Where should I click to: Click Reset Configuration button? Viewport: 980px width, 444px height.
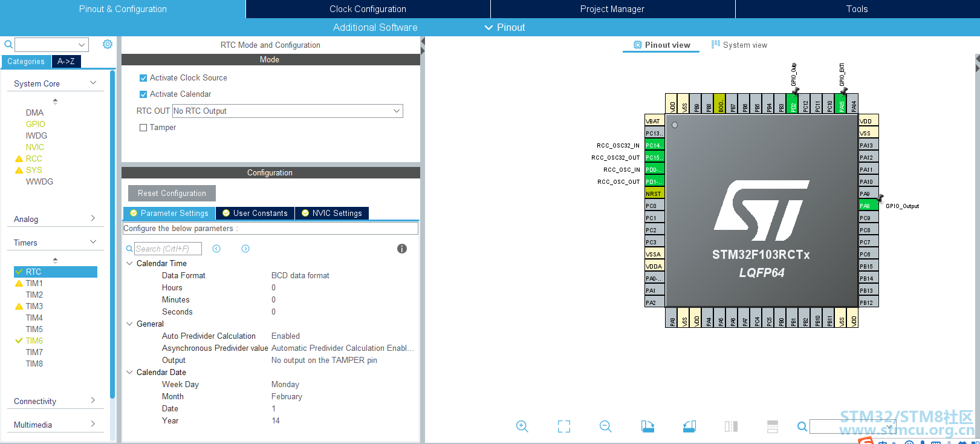[172, 193]
